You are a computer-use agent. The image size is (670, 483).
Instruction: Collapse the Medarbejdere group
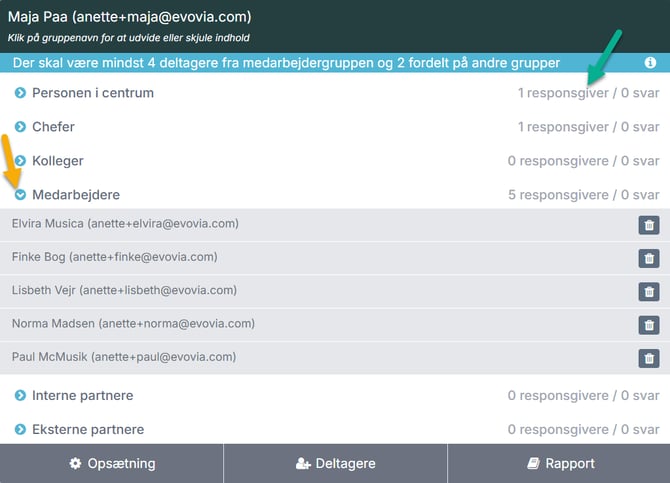[20, 195]
